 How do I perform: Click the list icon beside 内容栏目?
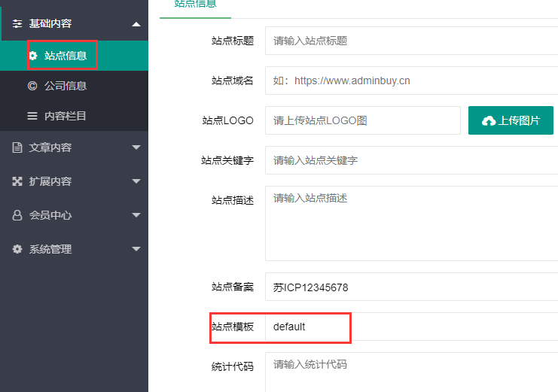[x=32, y=116]
